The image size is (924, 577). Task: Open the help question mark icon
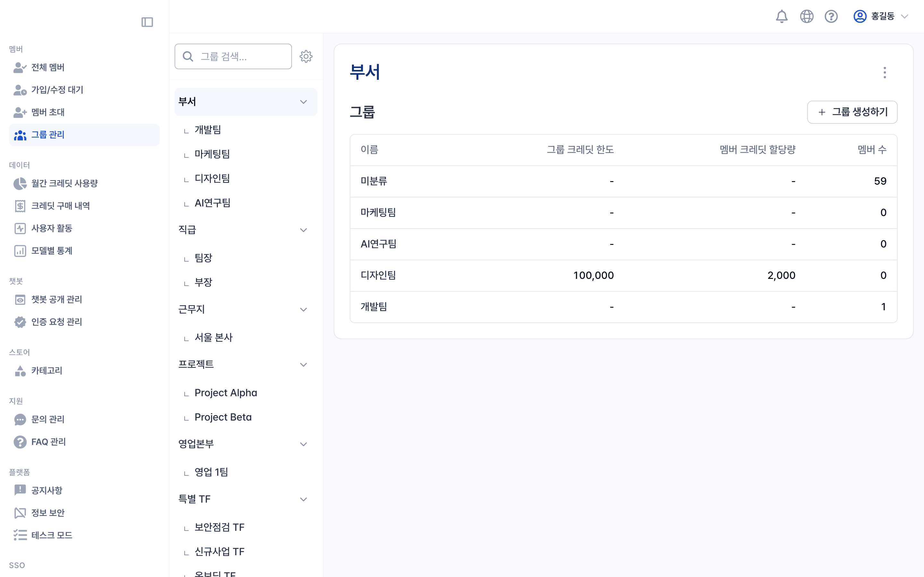pyautogui.click(x=831, y=16)
